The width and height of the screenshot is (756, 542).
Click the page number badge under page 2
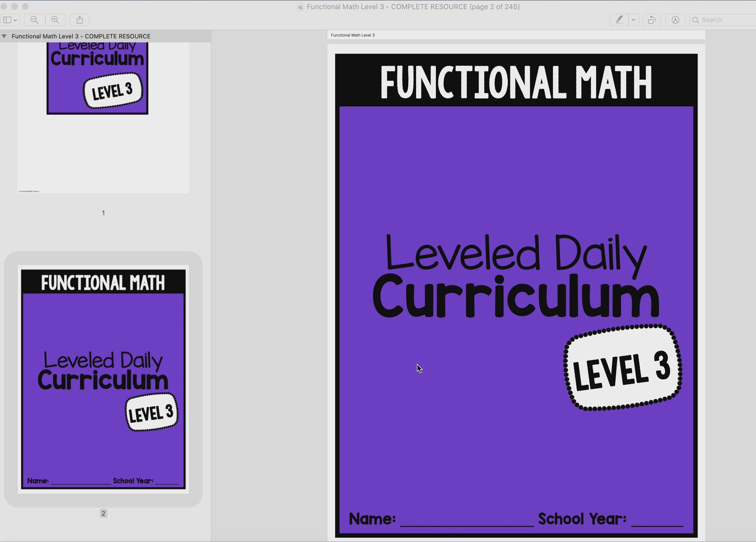(x=103, y=514)
